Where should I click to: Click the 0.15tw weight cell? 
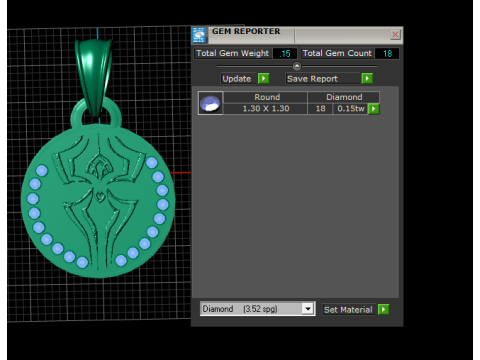coord(350,109)
